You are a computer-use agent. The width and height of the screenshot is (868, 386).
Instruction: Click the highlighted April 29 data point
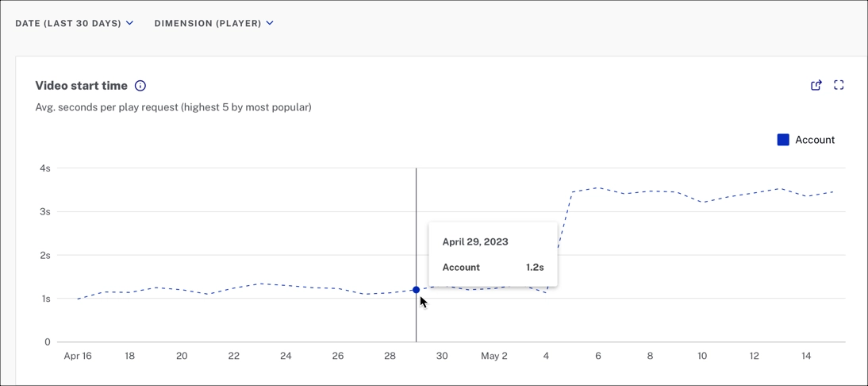point(416,290)
